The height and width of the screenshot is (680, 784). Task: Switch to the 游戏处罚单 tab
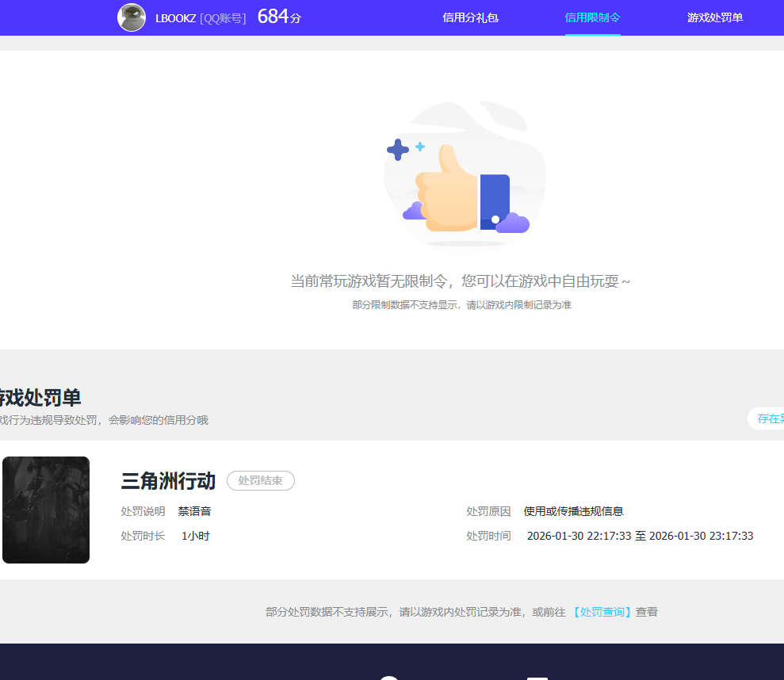(715, 17)
